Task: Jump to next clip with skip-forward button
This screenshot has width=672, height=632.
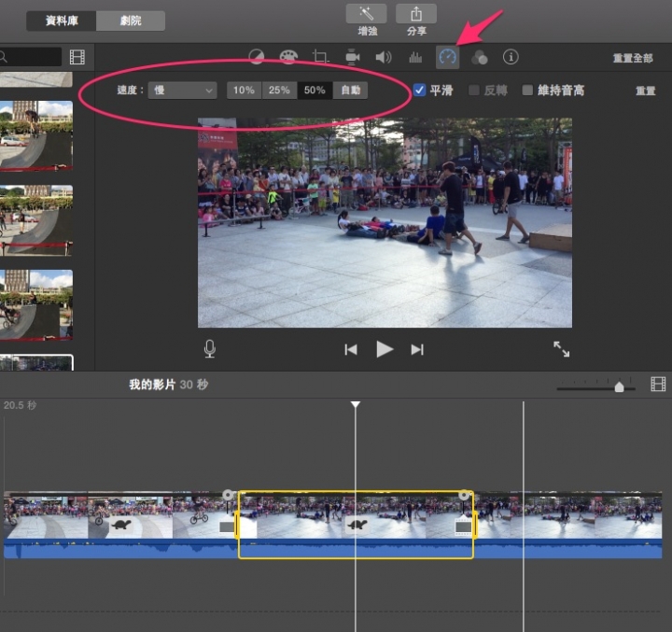Action: pyautogui.click(x=417, y=349)
